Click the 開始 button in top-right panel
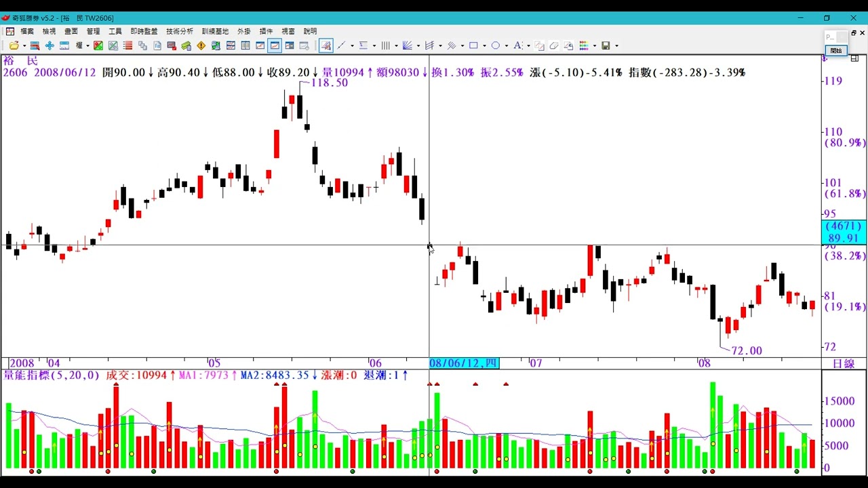Viewport: 868px width, 488px height. click(835, 51)
